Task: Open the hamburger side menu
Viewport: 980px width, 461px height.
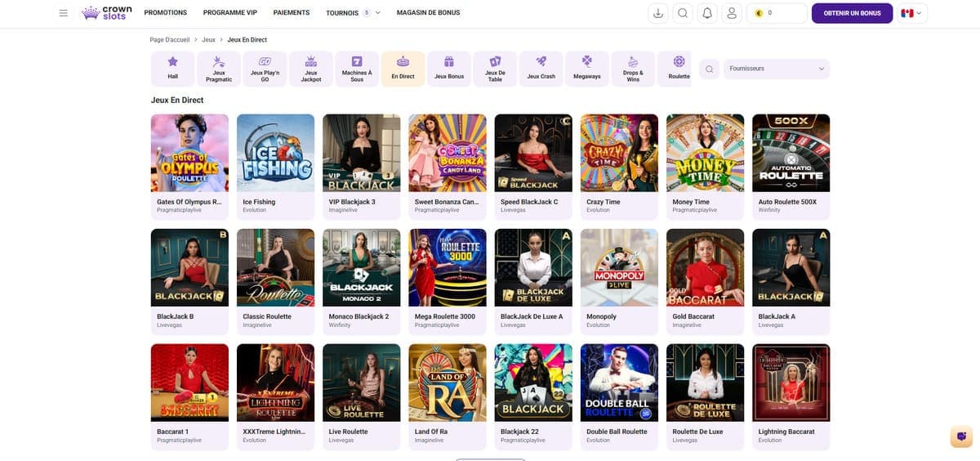Action: coord(64,13)
